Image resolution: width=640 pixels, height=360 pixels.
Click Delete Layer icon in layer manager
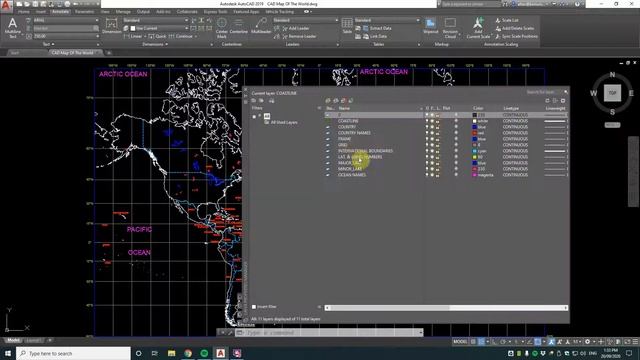coord(343,100)
